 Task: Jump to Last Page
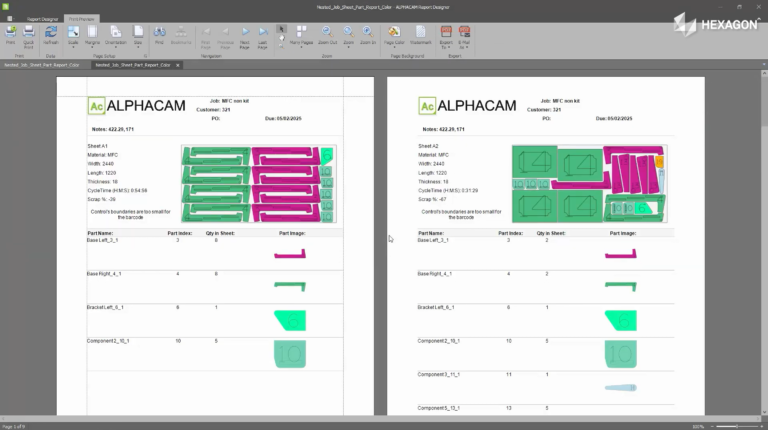(263, 37)
